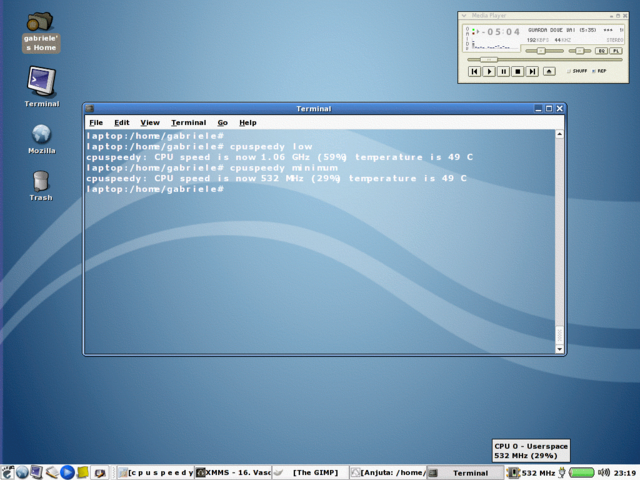Switch to The GIMP taskbar button
This screenshot has height=480, width=640.
[310, 473]
